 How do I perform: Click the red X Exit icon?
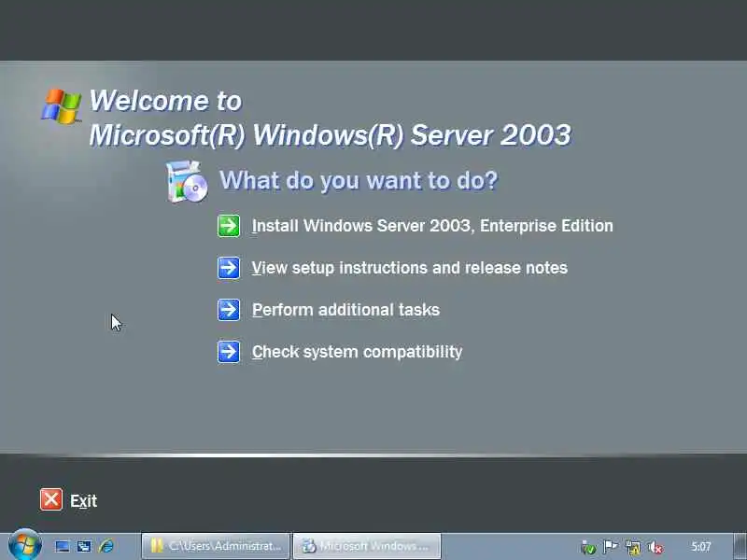click(51, 499)
